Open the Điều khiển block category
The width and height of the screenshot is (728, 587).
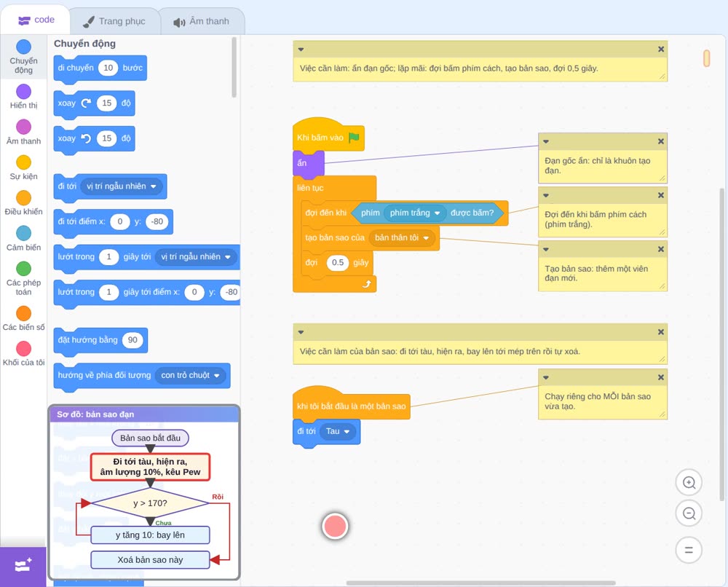(x=23, y=203)
